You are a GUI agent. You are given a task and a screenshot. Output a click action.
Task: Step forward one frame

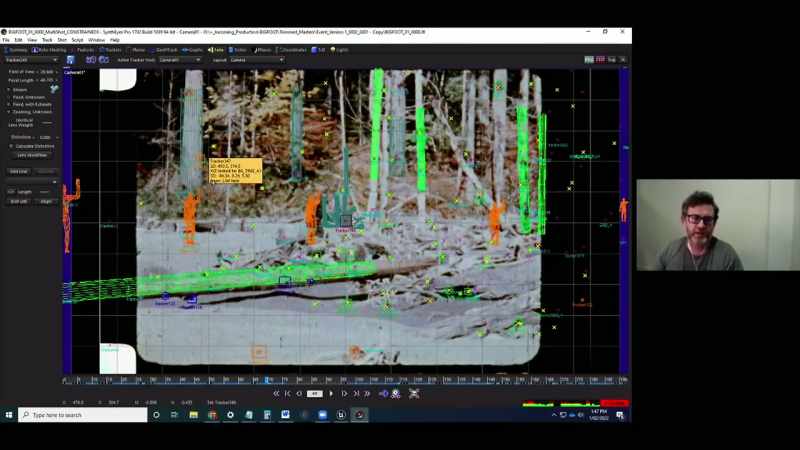pos(344,393)
